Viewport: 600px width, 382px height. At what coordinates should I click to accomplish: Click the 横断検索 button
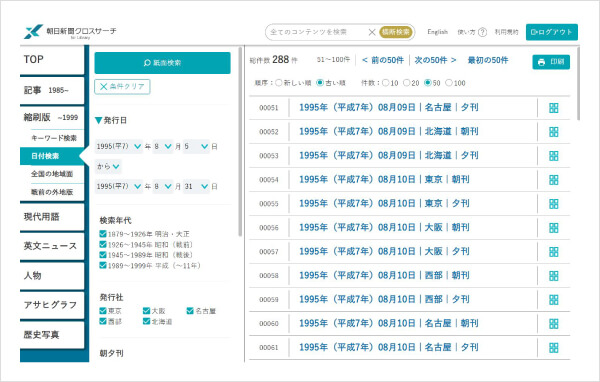coord(396,32)
